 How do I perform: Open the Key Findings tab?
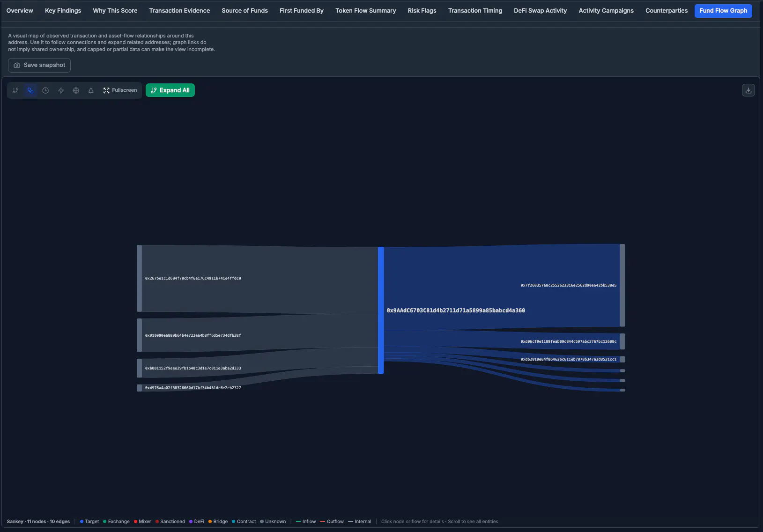63,11
